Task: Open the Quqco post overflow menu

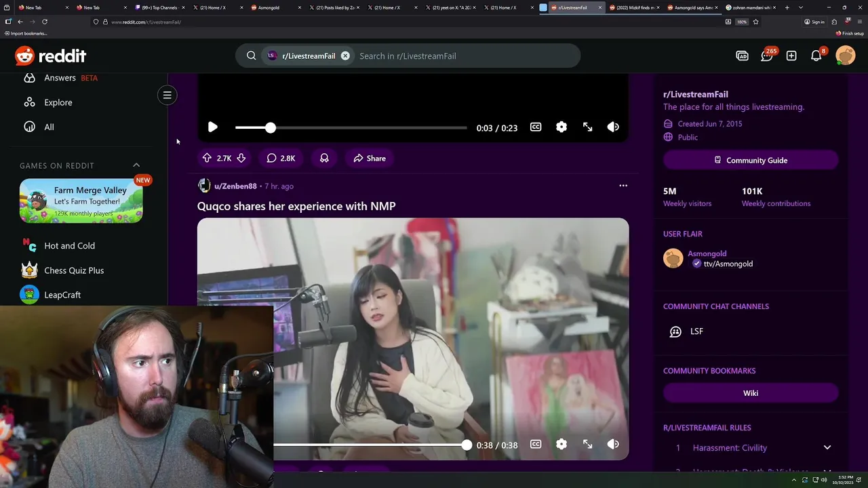Action: point(623,186)
